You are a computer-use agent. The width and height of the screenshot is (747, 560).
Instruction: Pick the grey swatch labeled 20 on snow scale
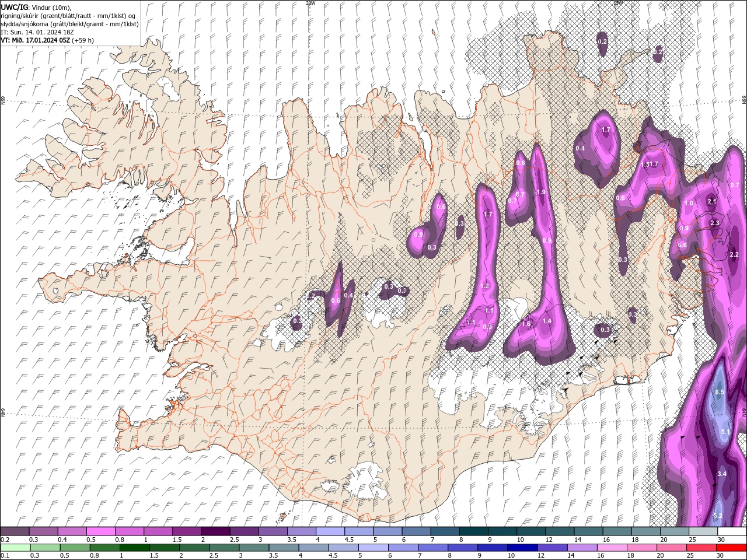(x=674, y=531)
